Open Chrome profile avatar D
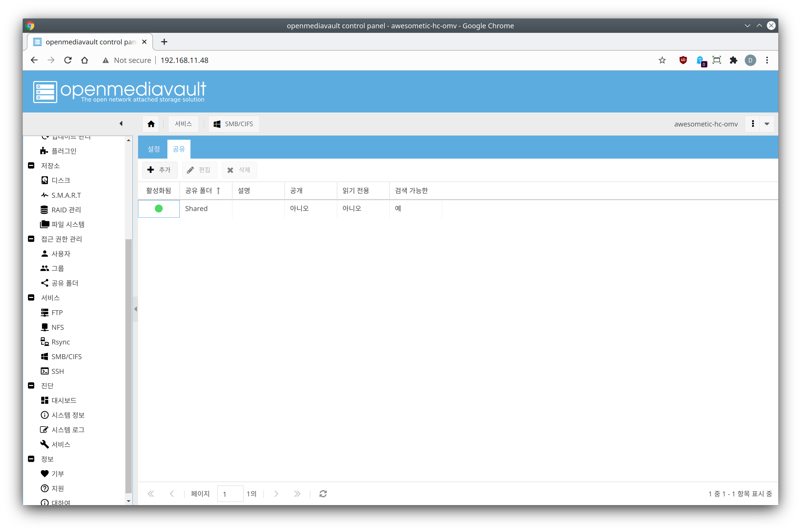This screenshot has height=532, width=801. click(750, 60)
